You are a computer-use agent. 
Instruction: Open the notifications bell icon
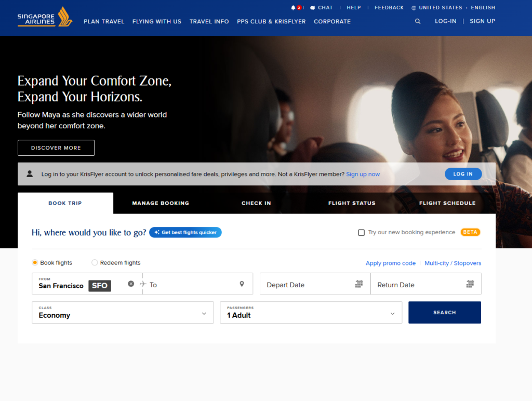point(293,8)
